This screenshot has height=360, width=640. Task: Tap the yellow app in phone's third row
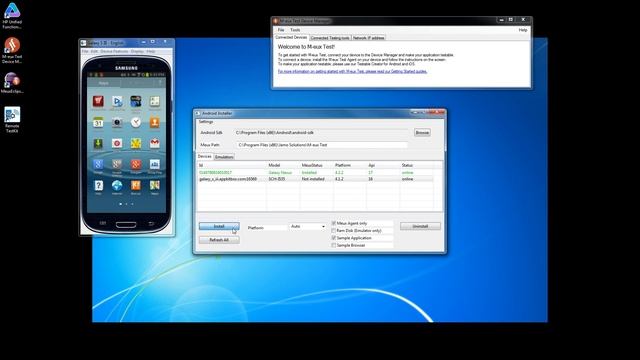pos(136,143)
